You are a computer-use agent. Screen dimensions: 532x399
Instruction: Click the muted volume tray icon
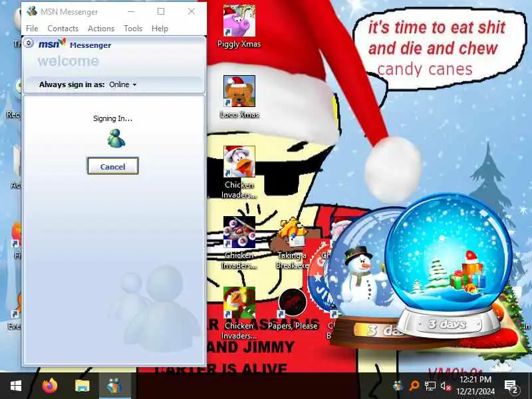pos(446,386)
